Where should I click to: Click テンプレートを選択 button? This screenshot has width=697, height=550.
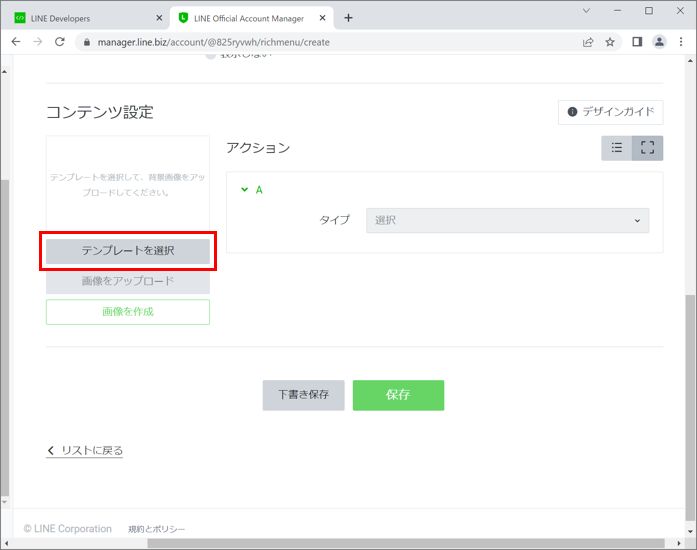click(128, 251)
